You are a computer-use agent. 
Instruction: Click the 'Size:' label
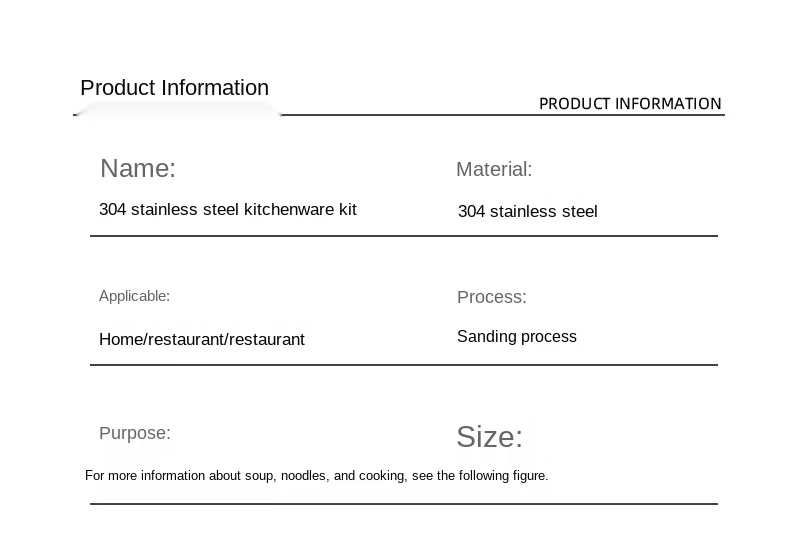[x=489, y=437]
